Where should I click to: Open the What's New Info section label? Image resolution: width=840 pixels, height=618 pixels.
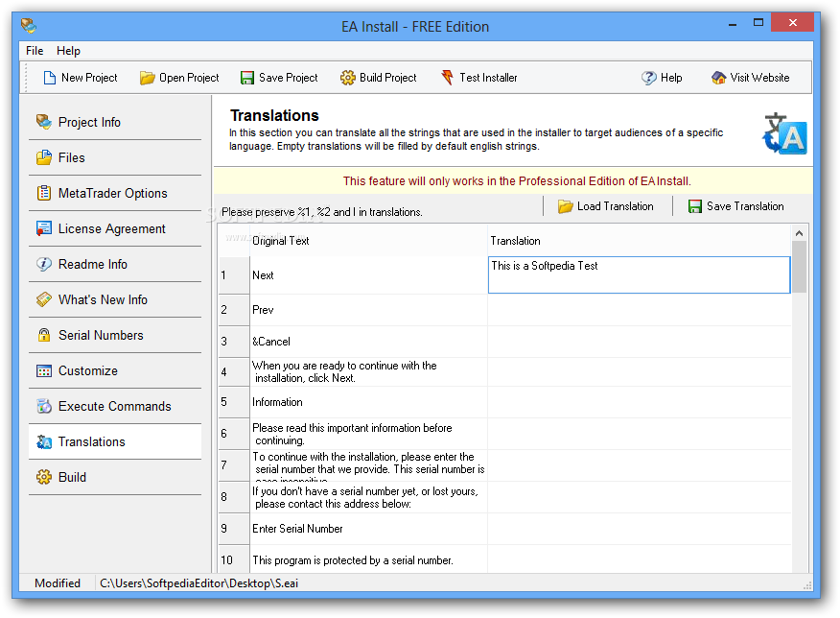[x=103, y=299]
